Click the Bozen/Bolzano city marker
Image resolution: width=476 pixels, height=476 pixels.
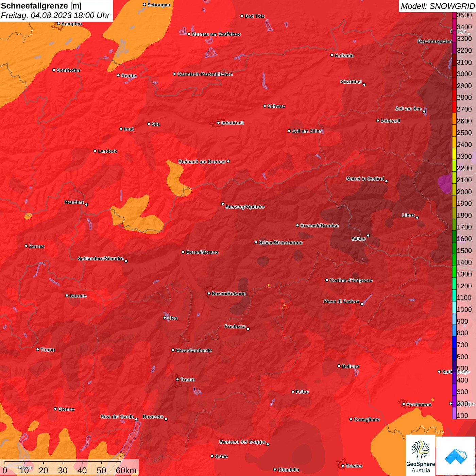point(209,293)
